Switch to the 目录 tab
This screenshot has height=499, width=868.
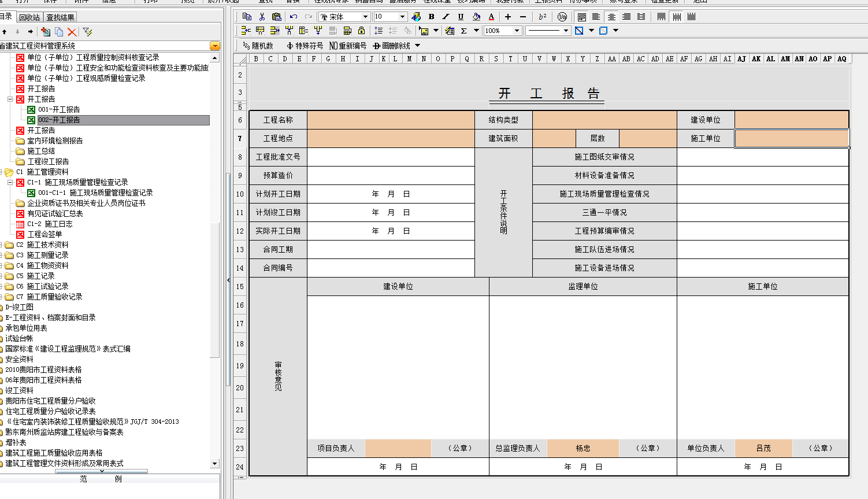(6, 16)
